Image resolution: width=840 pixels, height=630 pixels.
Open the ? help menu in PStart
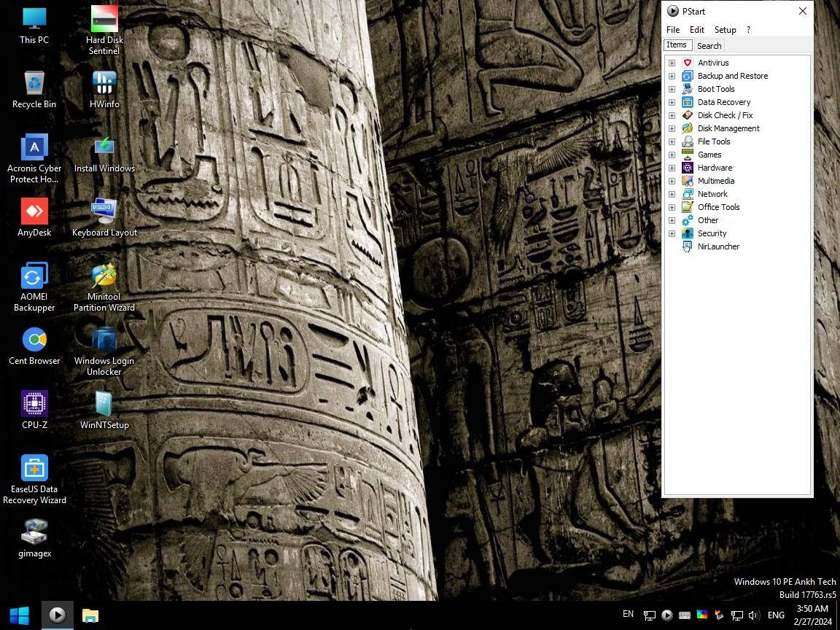(748, 30)
